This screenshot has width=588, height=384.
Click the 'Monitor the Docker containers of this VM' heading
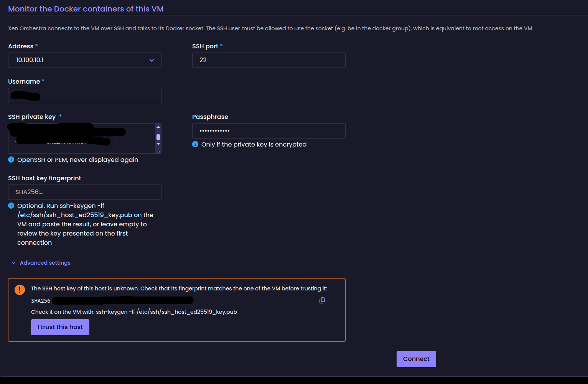tap(86, 9)
